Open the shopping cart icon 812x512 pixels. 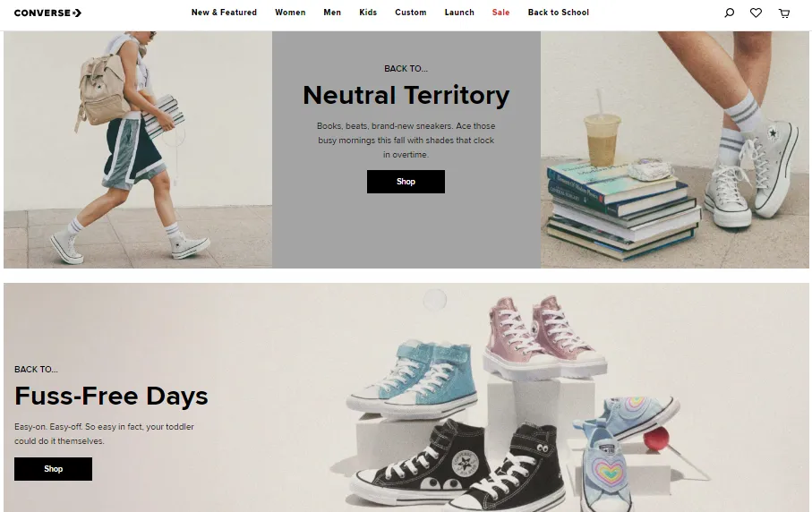point(784,13)
